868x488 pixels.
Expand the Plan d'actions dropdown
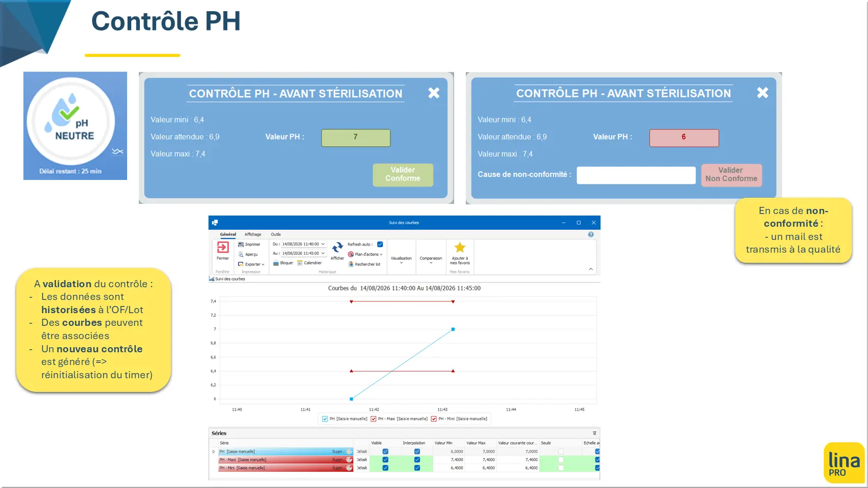coord(365,254)
